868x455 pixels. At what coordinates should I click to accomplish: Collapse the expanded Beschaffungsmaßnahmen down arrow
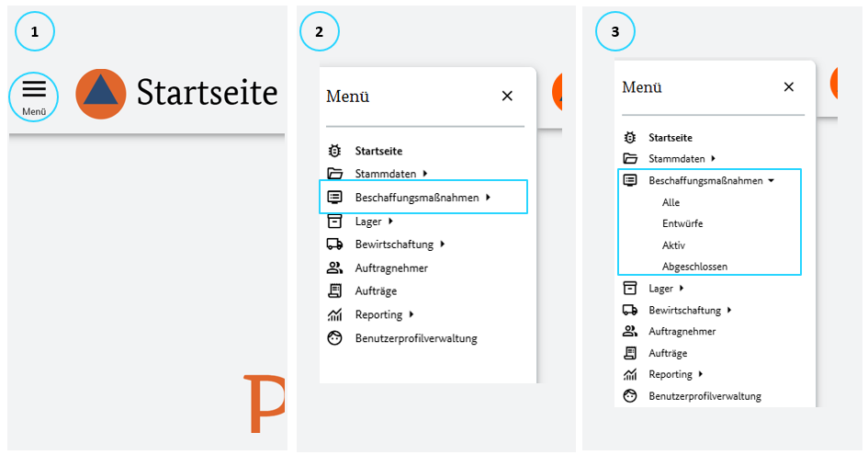click(771, 181)
